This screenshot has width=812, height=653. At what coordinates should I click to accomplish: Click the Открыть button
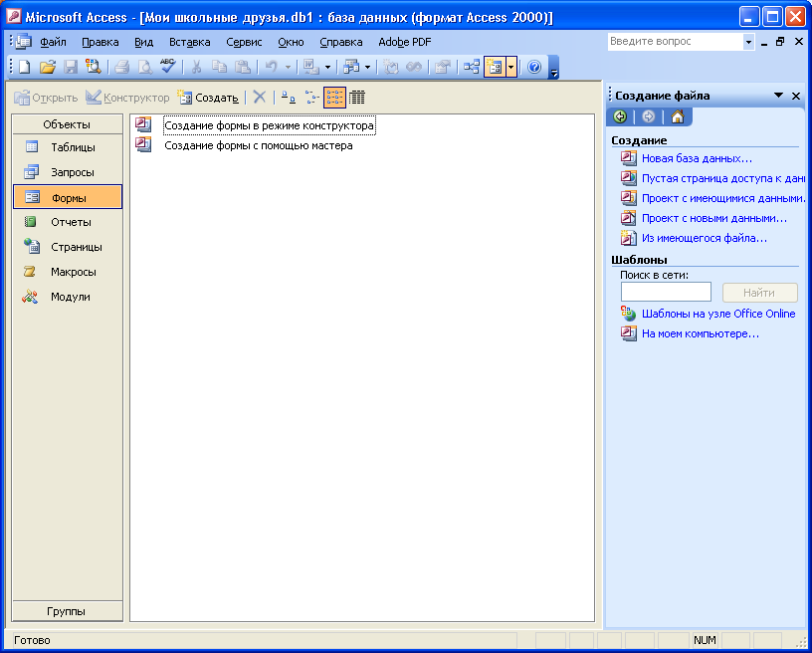tap(46, 98)
